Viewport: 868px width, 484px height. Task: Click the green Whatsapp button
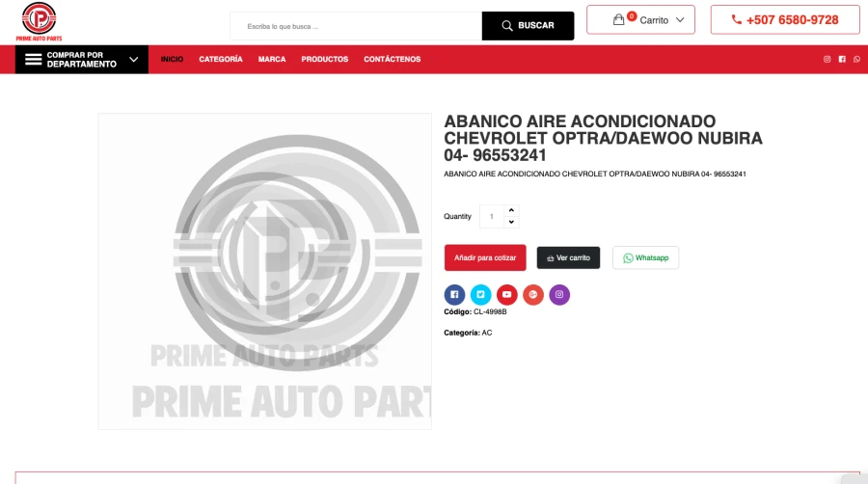click(645, 257)
